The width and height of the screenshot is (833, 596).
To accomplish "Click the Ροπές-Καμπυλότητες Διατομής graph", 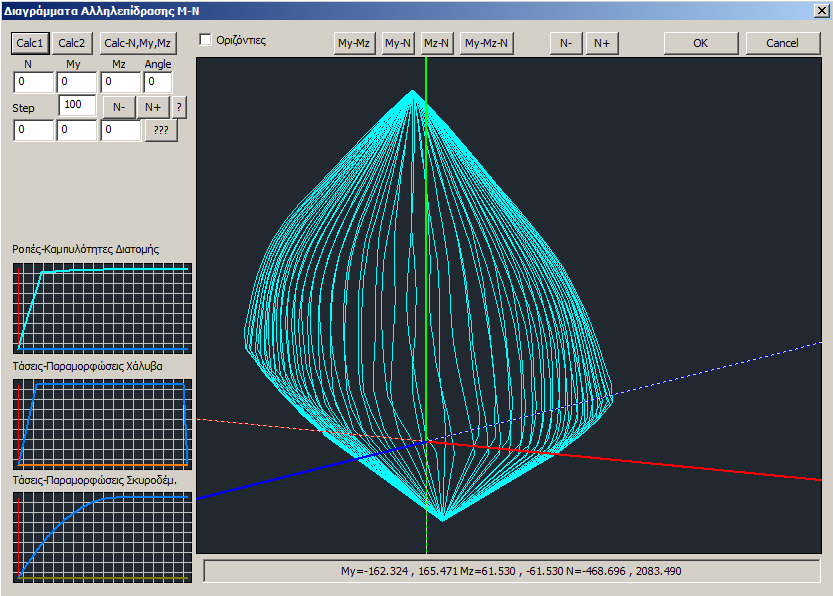I will pos(103,308).
